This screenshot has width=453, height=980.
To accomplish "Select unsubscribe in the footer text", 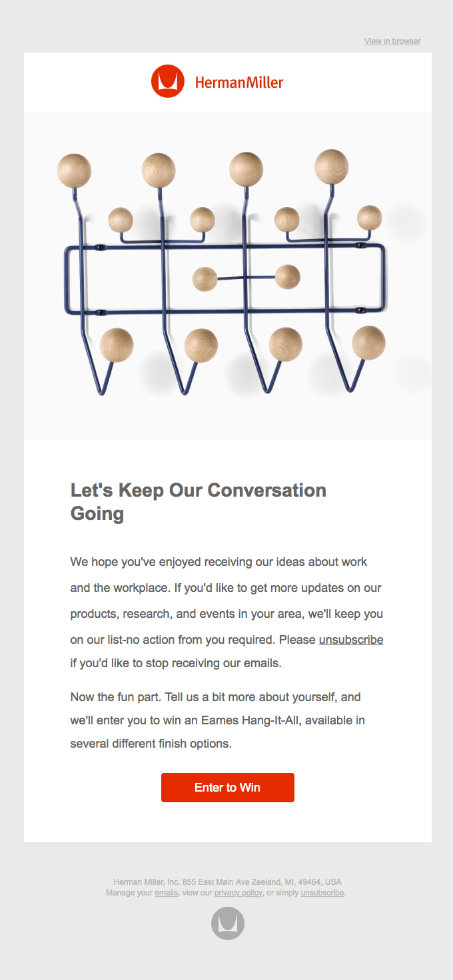I will (322, 892).
